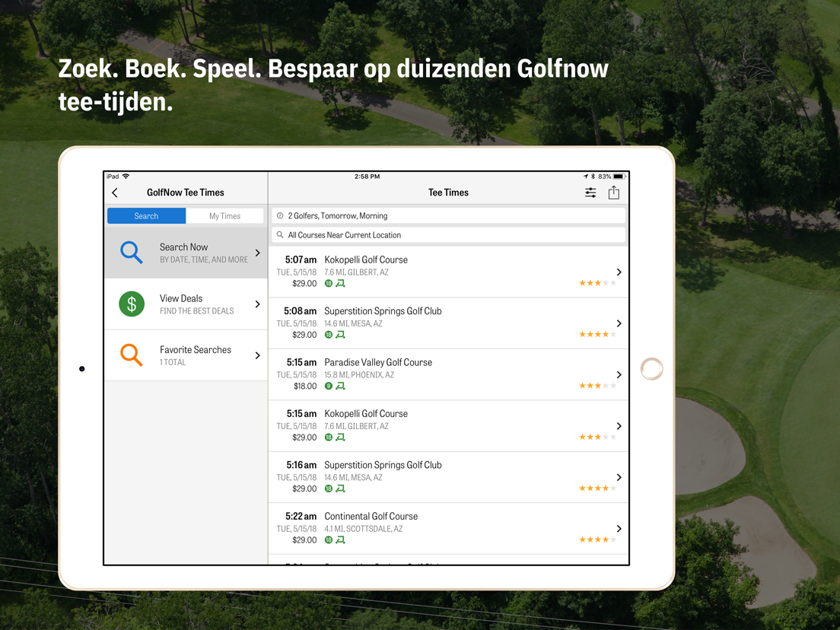Expand the Search Now chevron

click(258, 253)
